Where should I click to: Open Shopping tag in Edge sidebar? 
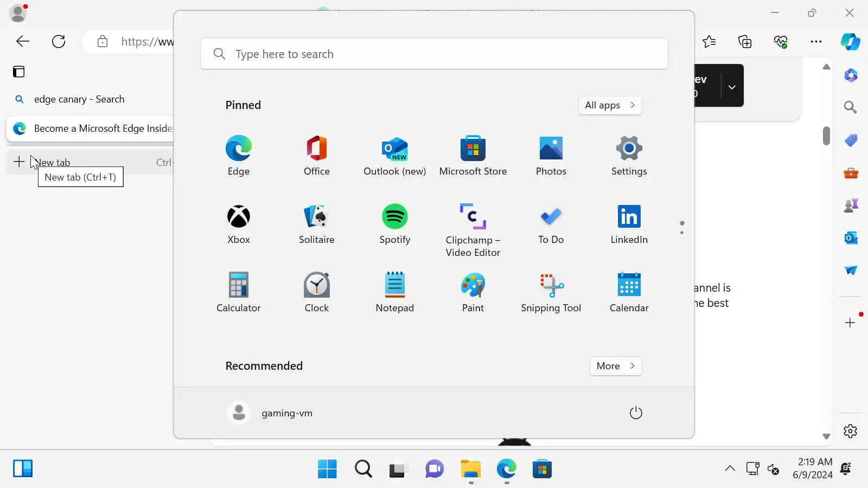[851, 140]
